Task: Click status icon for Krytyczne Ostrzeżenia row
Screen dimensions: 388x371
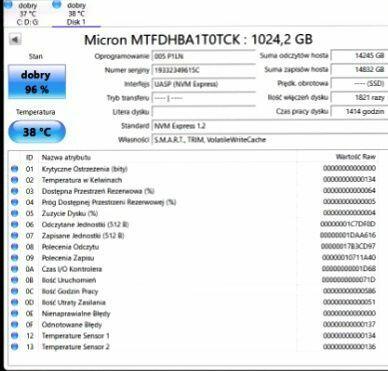Action: pos(14,169)
